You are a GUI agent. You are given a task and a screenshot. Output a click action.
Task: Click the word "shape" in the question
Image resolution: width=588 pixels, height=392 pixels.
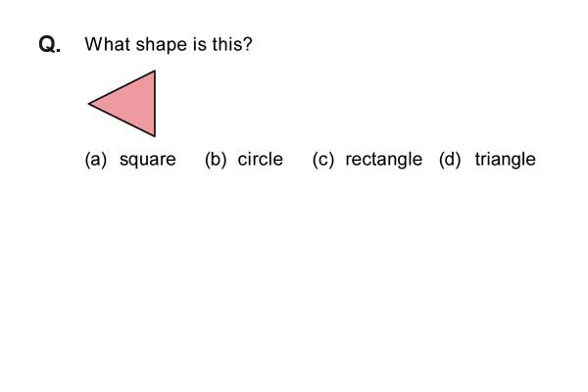pos(162,45)
